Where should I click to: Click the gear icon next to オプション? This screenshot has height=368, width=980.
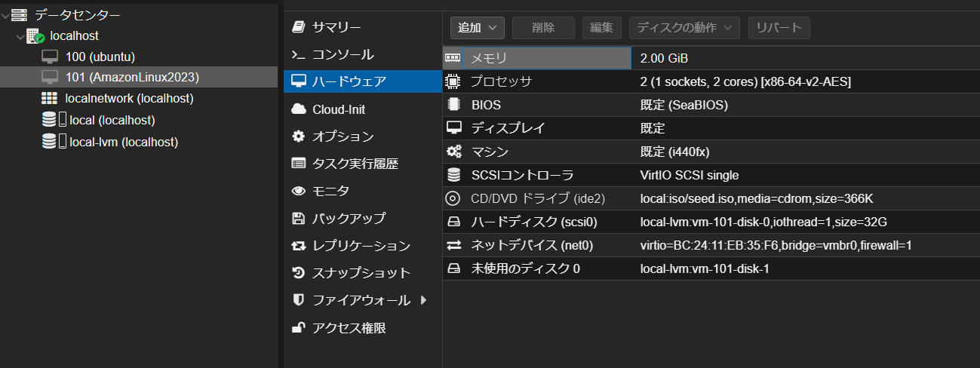point(299,136)
